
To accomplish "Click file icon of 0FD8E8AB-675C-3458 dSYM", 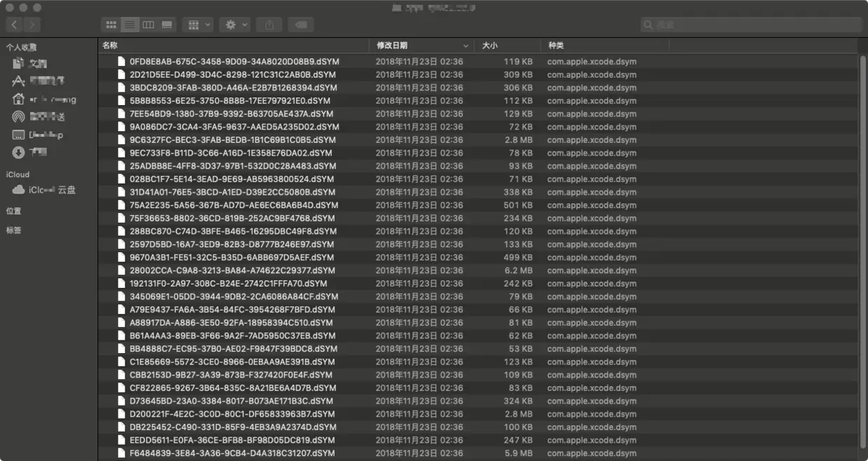I will (121, 62).
